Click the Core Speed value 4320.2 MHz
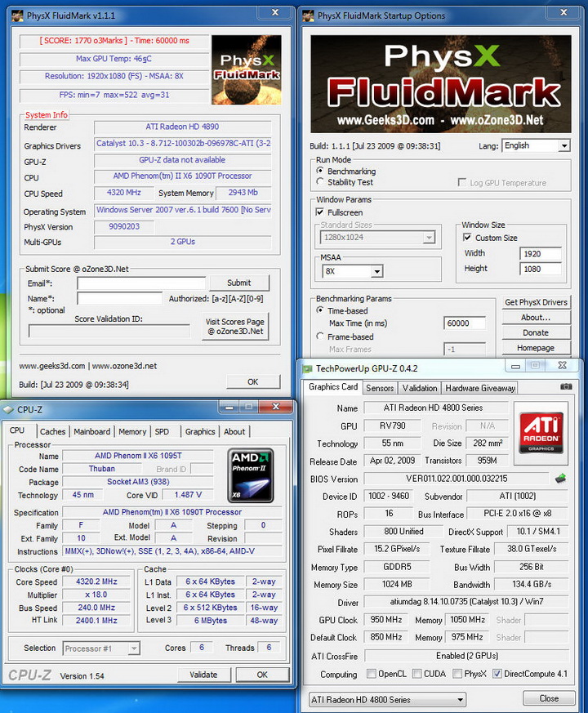 pyautogui.click(x=96, y=582)
